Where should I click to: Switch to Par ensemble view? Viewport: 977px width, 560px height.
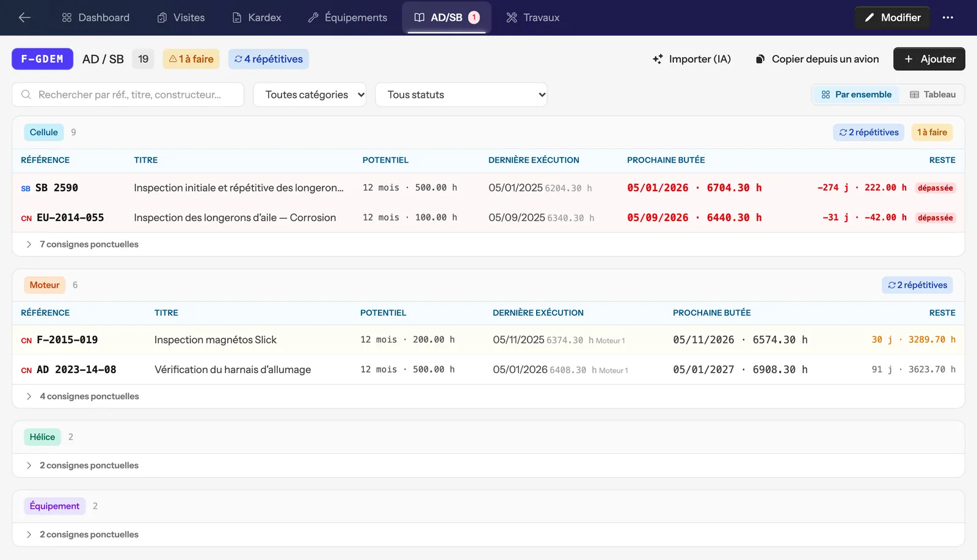click(x=856, y=95)
